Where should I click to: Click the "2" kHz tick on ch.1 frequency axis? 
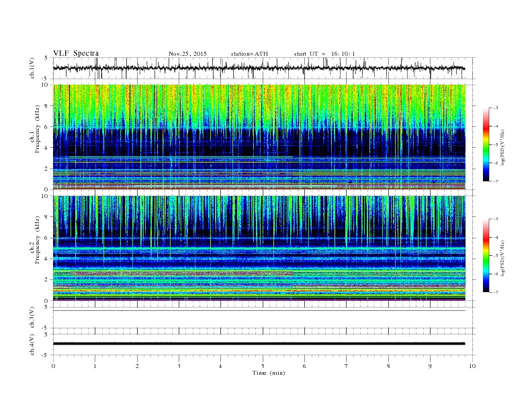tap(47, 169)
